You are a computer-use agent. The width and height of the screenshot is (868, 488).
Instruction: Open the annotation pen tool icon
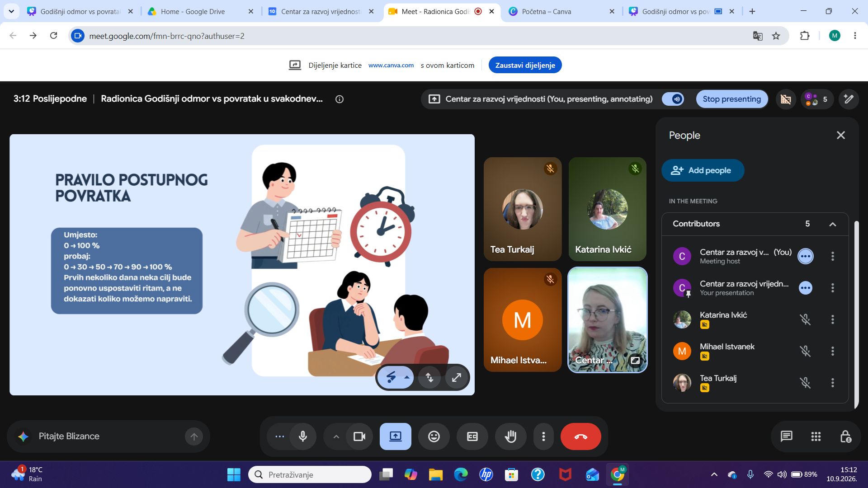point(849,99)
